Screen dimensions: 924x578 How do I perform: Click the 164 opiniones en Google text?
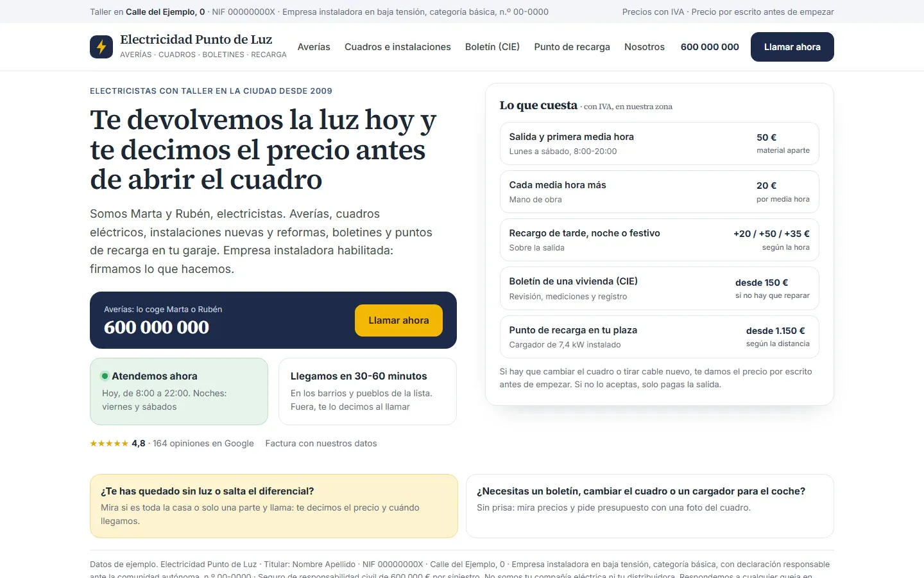tap(203, 443)
